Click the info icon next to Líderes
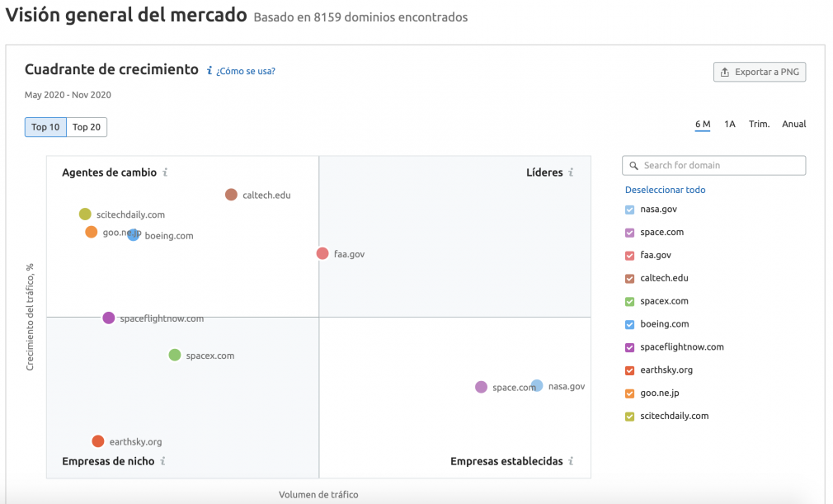This screenshot has width=833, height=504. click(571, 172)
